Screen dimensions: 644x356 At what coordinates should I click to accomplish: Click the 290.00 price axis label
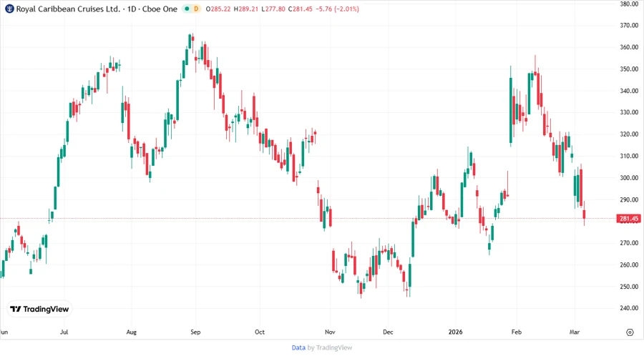point(629,199)
